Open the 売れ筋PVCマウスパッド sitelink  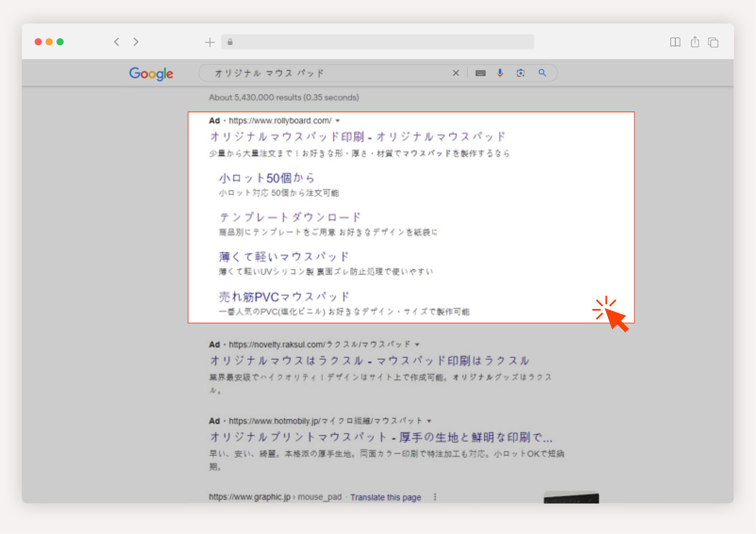(x=284, y=297)
